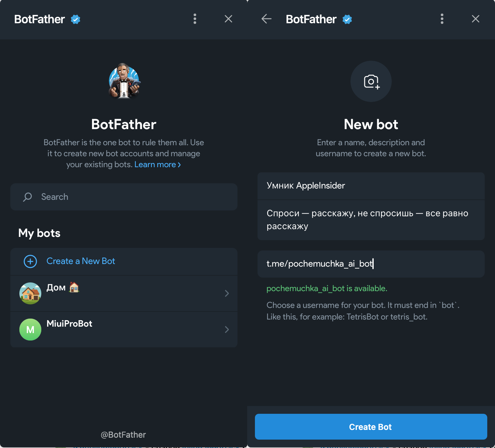Click the search magnifier icon
Viewport: 495px width, 448px height.
[x=28, y=197]
